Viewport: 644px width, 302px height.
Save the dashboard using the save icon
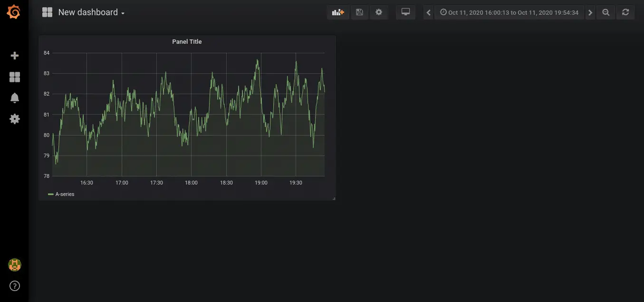click(359, 12)
